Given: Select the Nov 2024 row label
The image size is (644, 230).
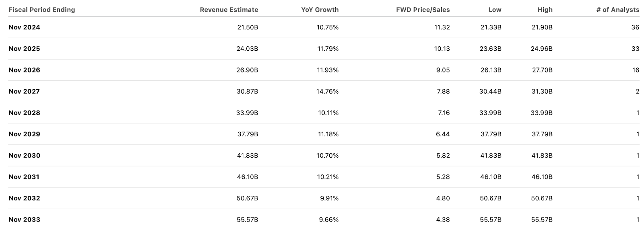Looking at the screenshot, I should point(25,27).
